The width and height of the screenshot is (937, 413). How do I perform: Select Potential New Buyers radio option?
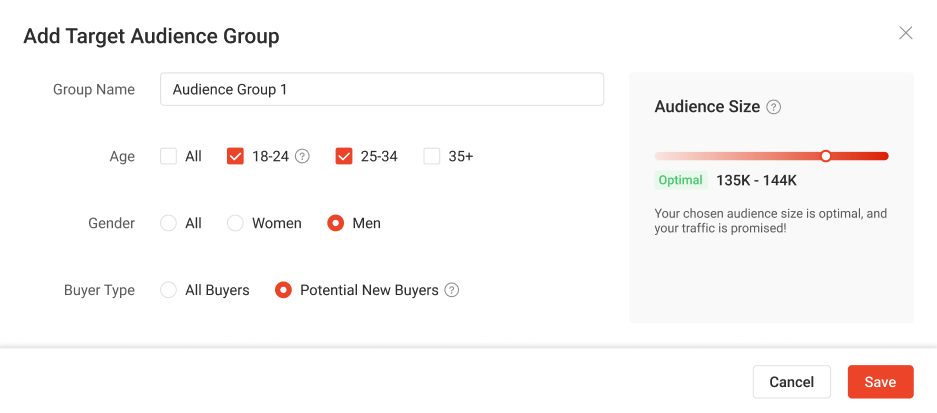pyautogui.click(x=283, y=290)
